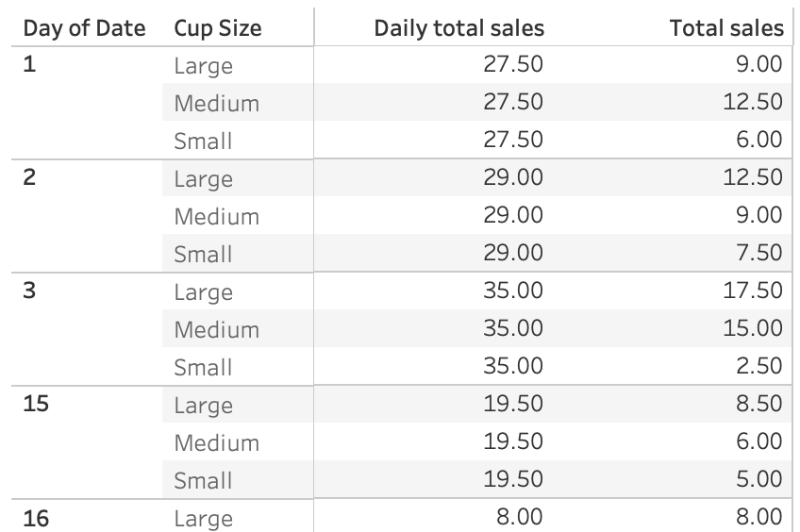Click the day 15 row label
800x532 pixels.
point(36,404)
